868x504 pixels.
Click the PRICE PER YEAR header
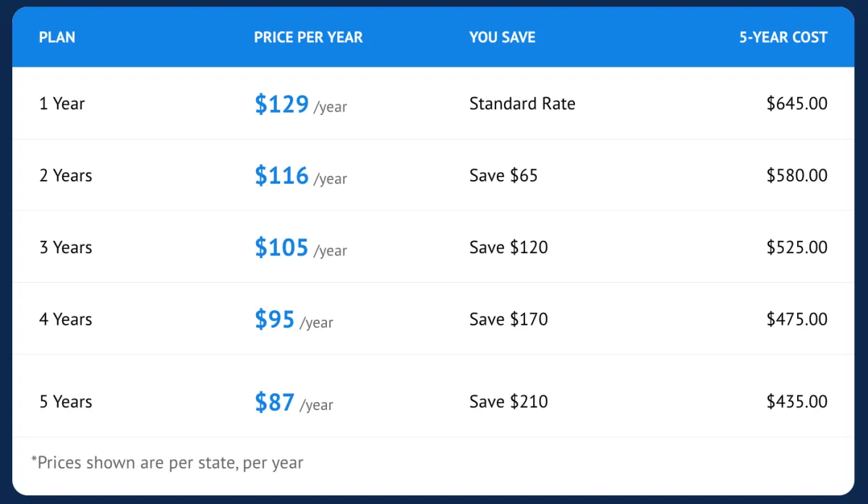point(308,38)
